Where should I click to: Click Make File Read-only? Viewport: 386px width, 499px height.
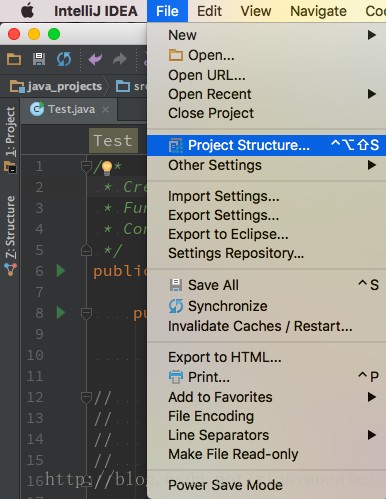pos(266,454)
